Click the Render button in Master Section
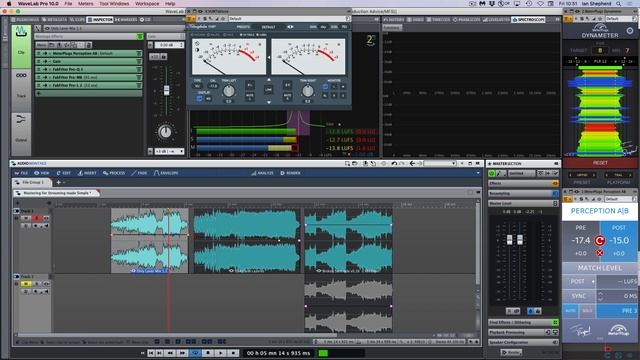The width and height of the screenshot is (640, 360). [511, 352]
